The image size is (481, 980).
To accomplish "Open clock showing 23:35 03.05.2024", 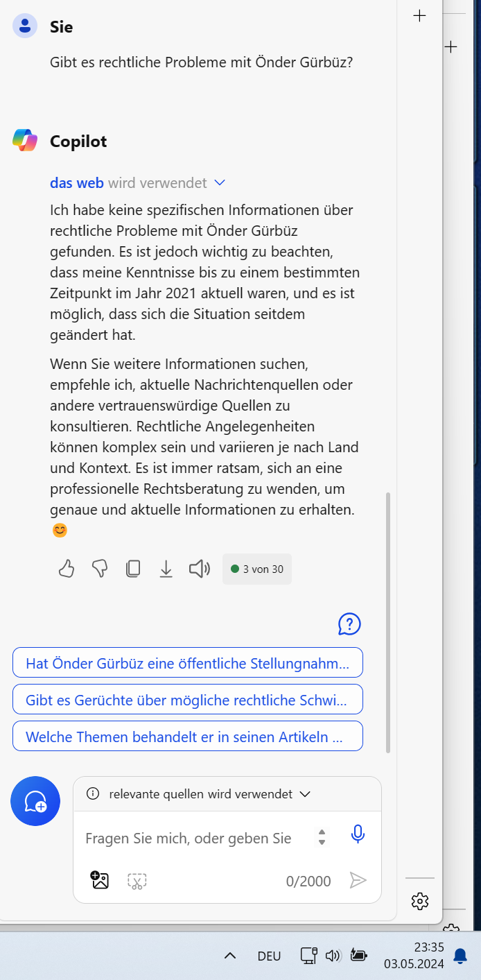I will 414,956.
